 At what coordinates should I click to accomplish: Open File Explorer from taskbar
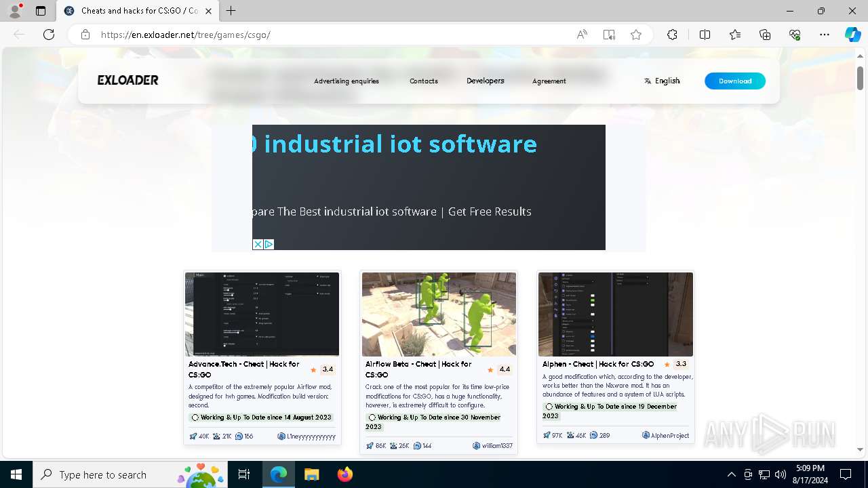click(311, 474)
